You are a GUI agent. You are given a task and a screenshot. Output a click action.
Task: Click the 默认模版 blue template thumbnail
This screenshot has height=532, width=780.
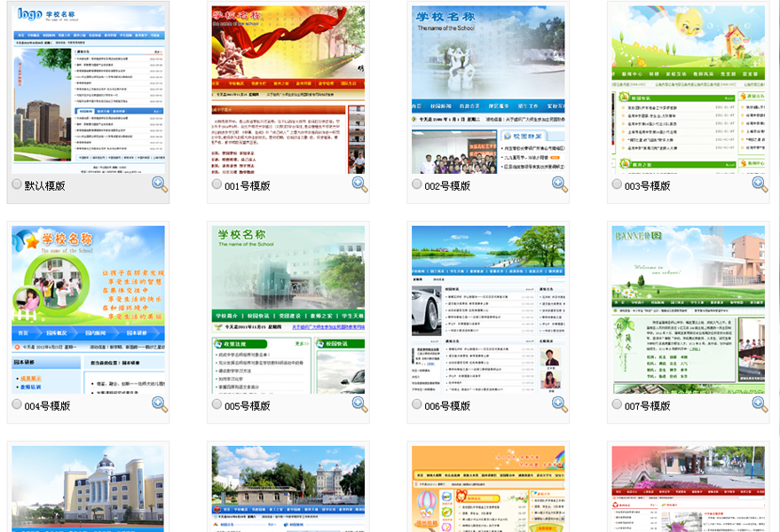(88, 89)
